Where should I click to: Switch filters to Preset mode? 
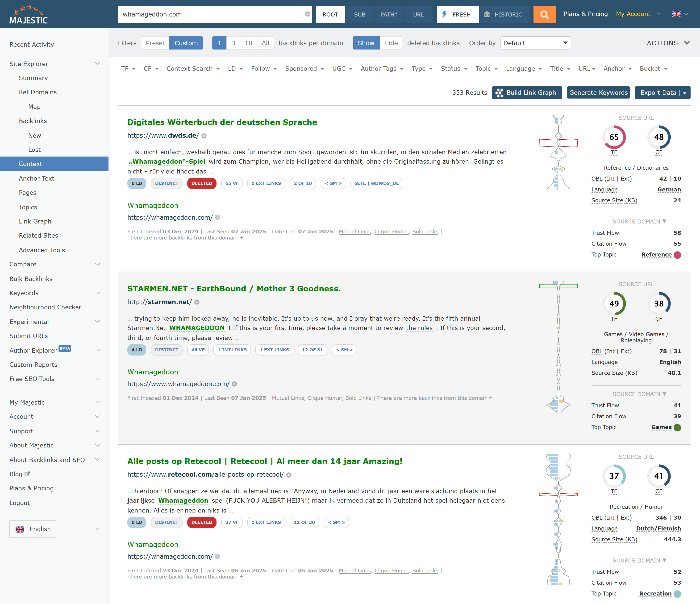pos(155,43)
